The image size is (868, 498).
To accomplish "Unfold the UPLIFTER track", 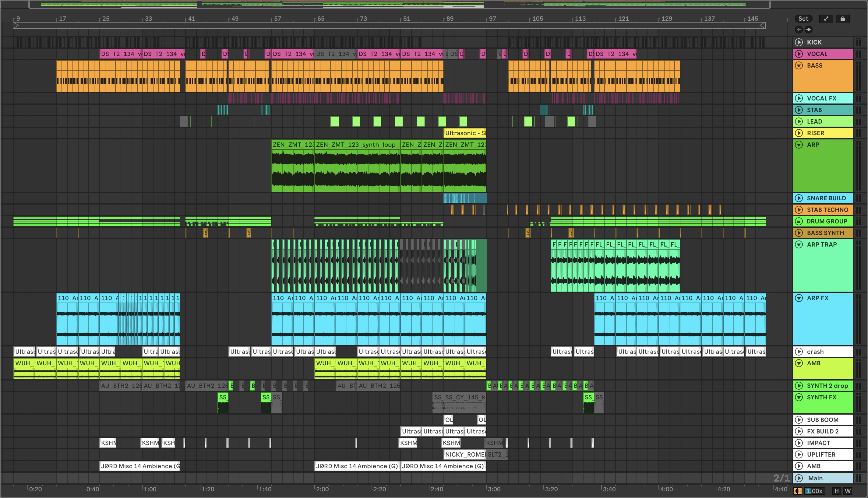I will [x=799, y=454].
